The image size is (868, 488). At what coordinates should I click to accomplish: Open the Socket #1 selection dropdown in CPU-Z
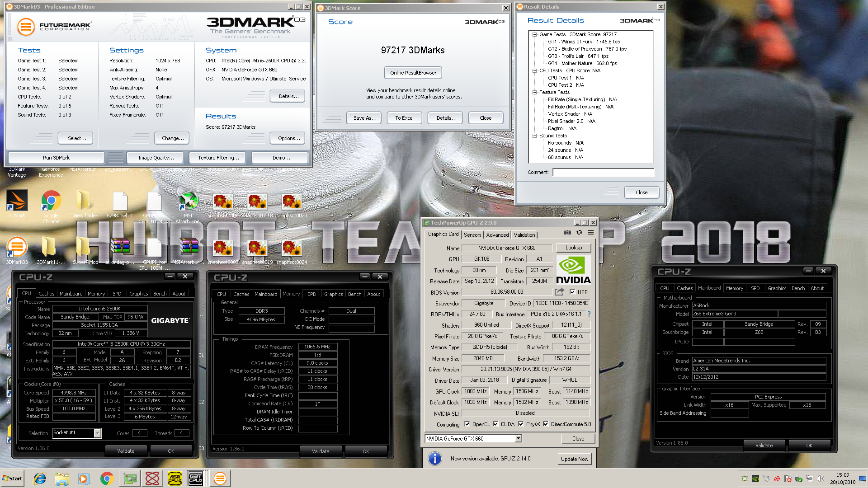pyautogui.click(x=97, y=433)
